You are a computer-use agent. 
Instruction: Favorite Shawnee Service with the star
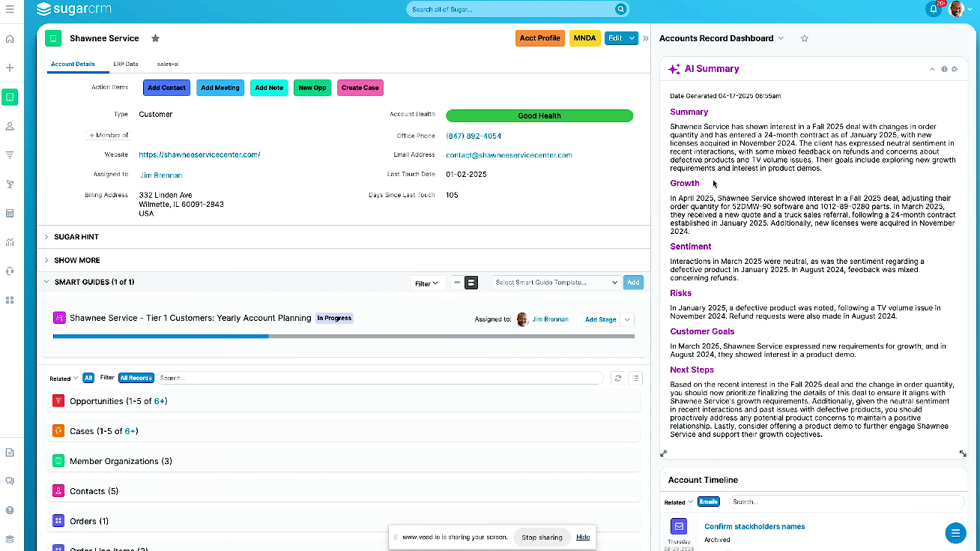point(155,38)
